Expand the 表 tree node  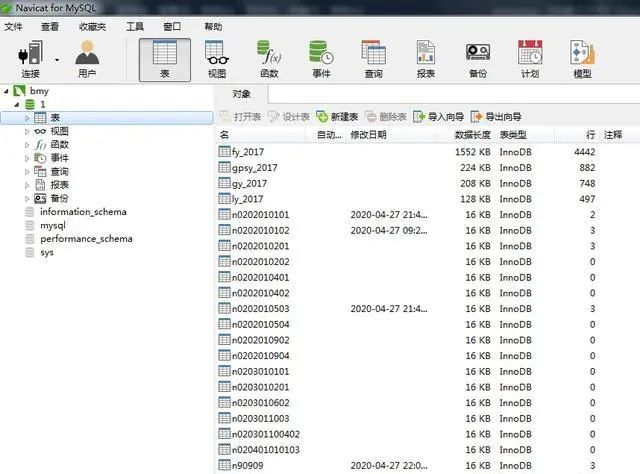[27, 118]
